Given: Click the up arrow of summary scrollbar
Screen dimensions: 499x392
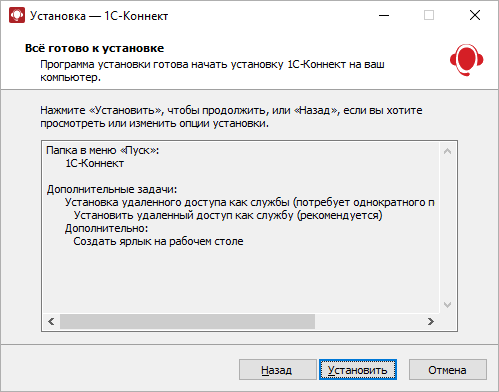Looking at the screenshot, I should click(447, 151).
